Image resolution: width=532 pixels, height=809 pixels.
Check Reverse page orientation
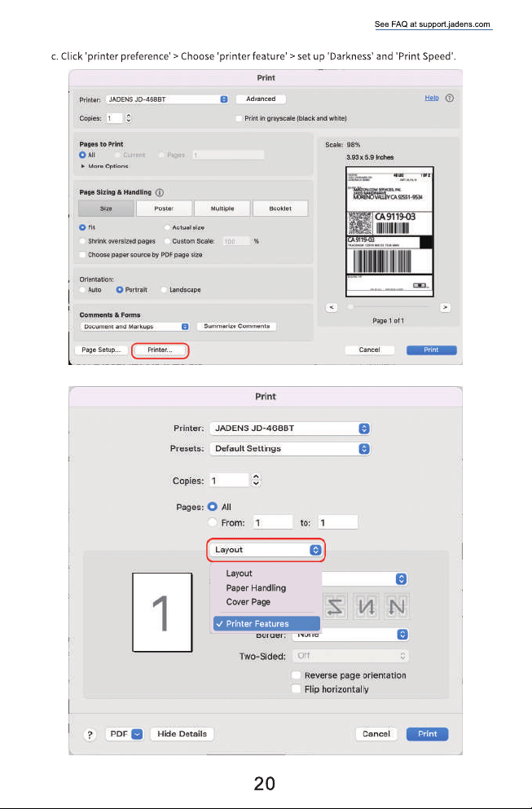click(297, 675)
